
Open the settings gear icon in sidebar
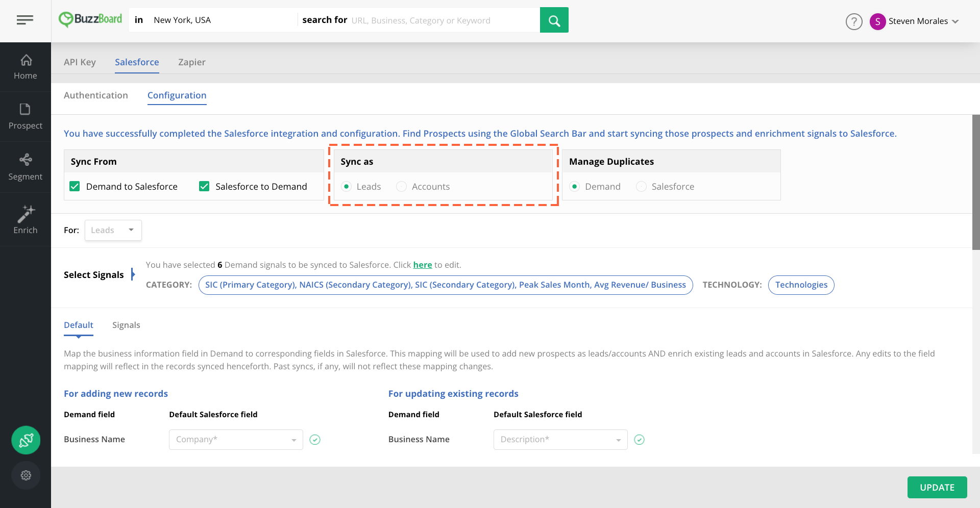pos(26,475)
